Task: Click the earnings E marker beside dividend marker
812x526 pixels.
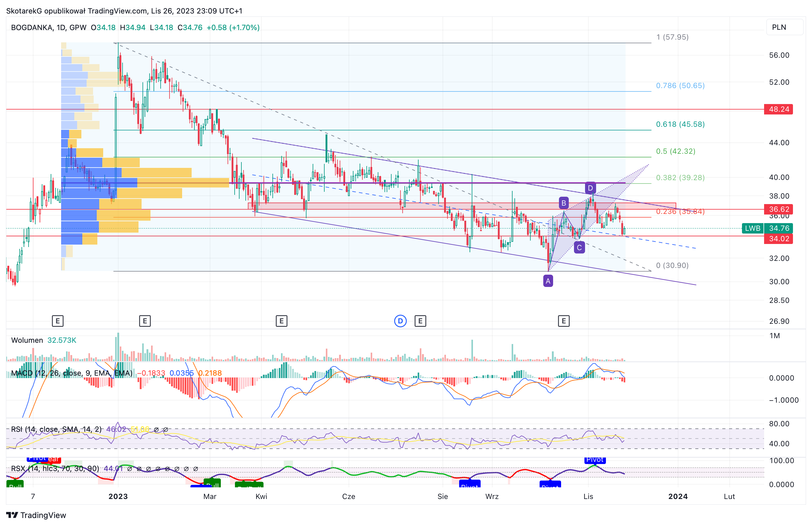Action: [420, 321]
